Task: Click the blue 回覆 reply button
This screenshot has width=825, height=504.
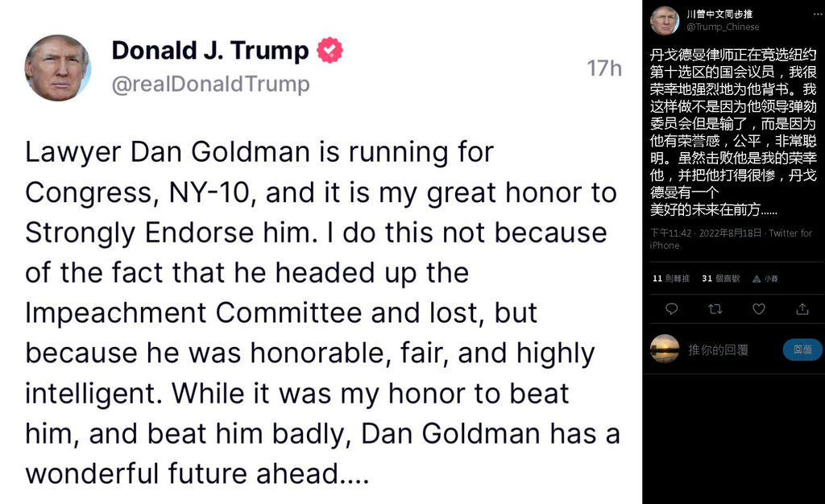Action: point(802,349)
